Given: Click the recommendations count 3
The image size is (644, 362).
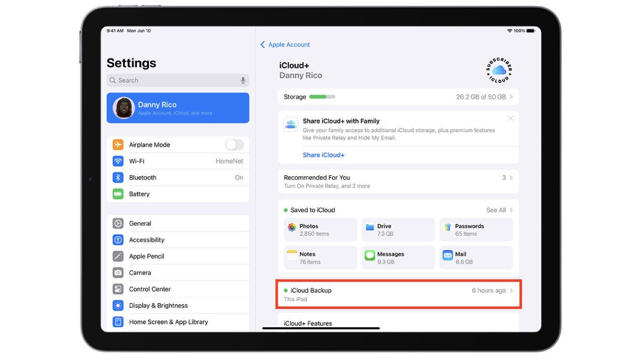Looking at the screenshot, I should click(504, 177).
